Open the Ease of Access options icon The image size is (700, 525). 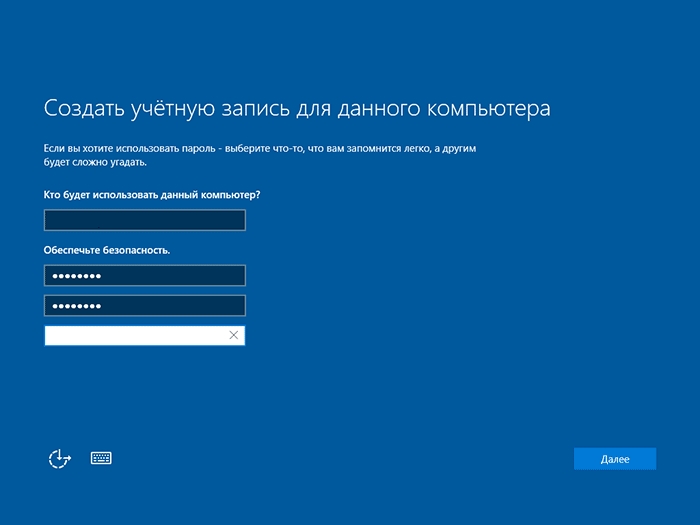pos(60,458)
